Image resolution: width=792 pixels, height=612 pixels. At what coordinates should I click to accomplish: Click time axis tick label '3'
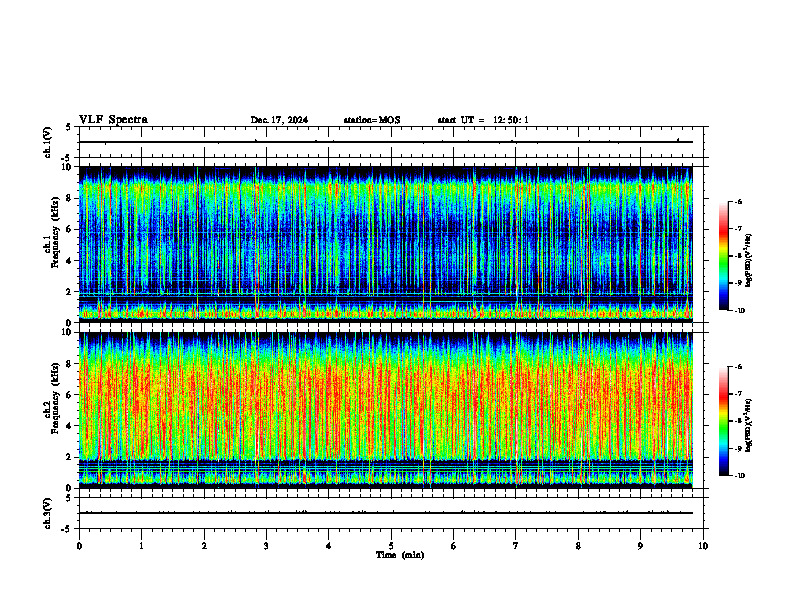coord(266,546)
